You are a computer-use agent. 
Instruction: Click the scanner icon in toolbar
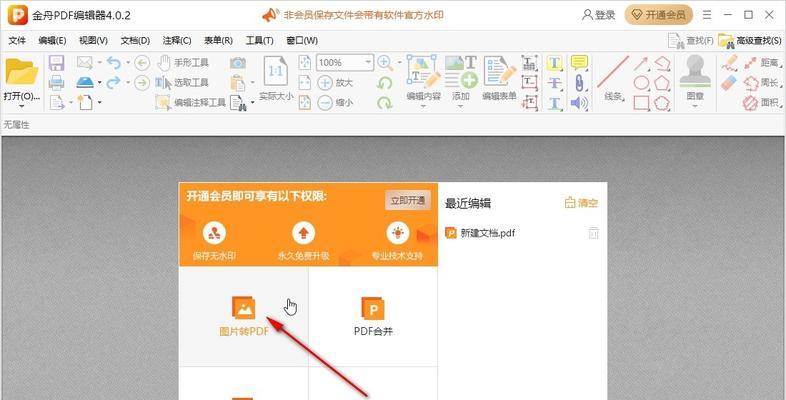click(85, 82)
